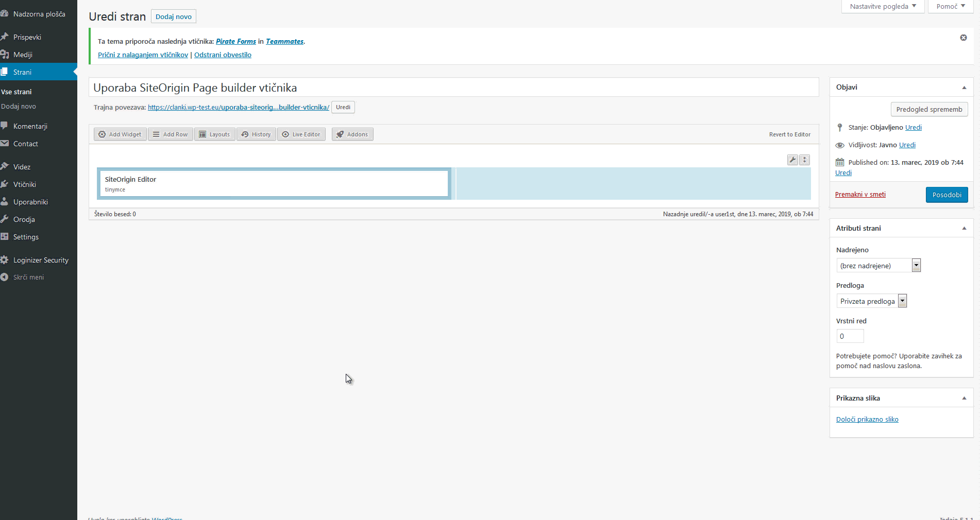Image resolution: width=980 pixels, height=520 pixels.
Task: Click the Add Widget button
Action: click(120, 134)
